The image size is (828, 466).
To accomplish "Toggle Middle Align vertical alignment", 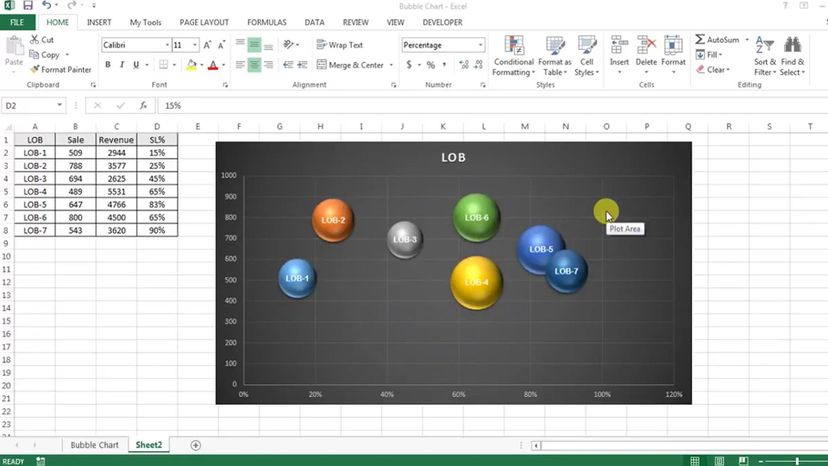I will click(x=254, y=45).
